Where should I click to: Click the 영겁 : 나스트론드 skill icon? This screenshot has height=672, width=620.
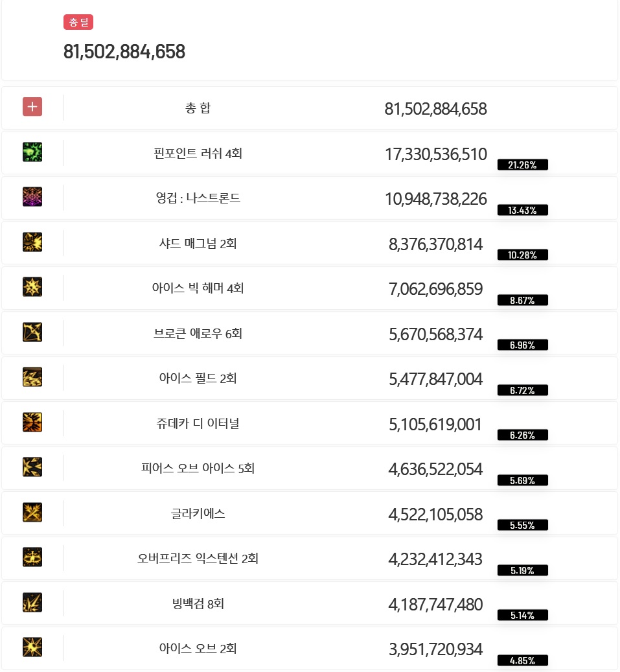point(32,197)
